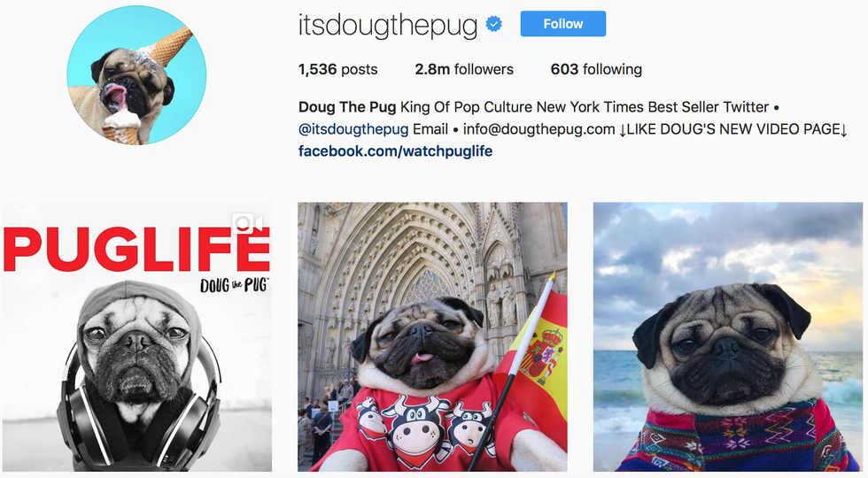868x478 pixels.
Task: Click the DOUG the PUG logo text
Action: (234, 285)
